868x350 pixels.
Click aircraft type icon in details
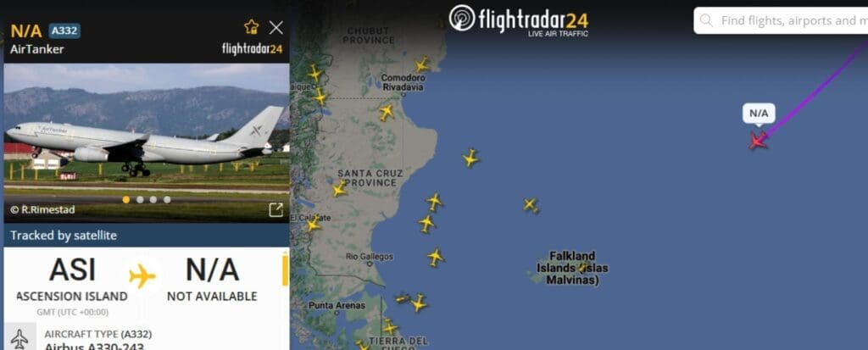(x=19, y=338)
